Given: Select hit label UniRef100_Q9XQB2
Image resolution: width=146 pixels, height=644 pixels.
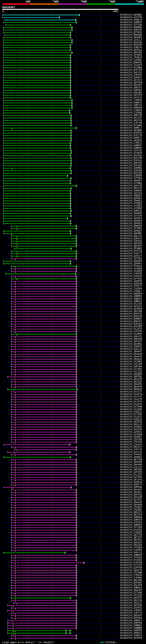Looking at the screenshot, I should 131,37.
